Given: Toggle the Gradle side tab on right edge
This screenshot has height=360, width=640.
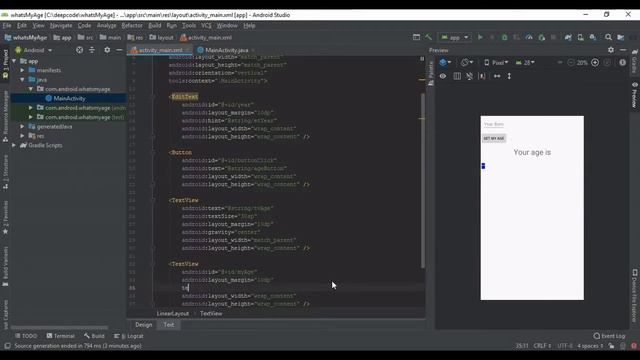Looking at the screenshot, I should (635, 61).
